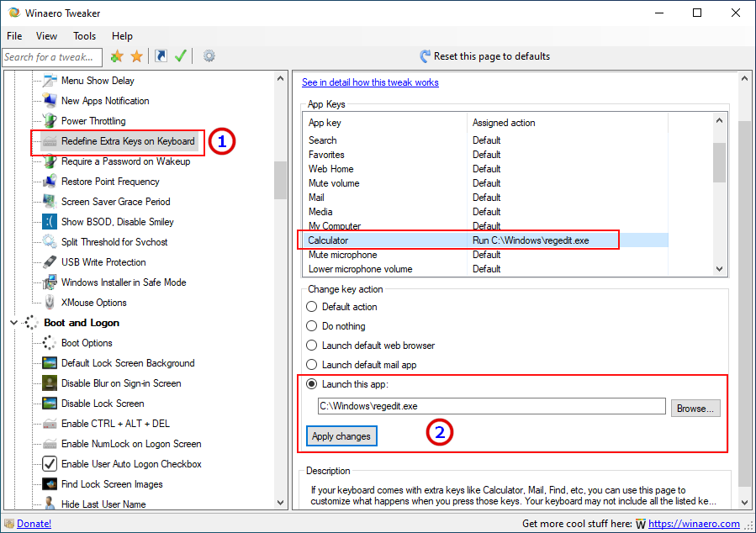Select the Mail app key row
756x533 pixels.
(485, 198)
